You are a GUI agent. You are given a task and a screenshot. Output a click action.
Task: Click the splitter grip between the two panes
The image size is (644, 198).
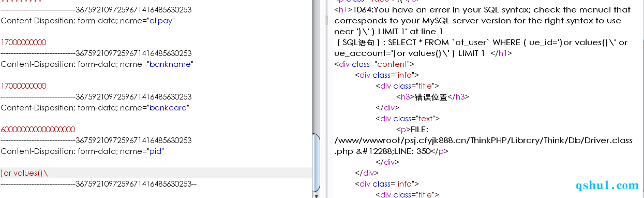pos(326,21)
